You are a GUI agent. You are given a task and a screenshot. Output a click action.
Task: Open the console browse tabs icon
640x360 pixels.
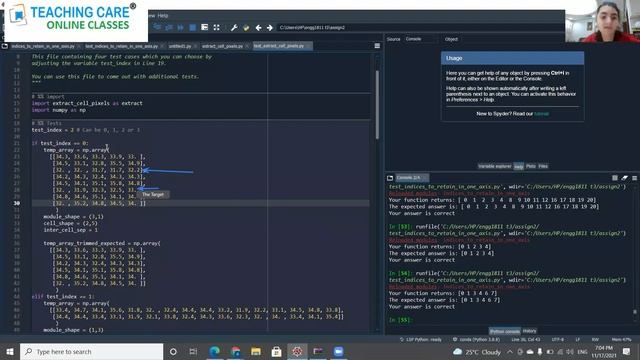pyautogui.click(x=390, y=178)
